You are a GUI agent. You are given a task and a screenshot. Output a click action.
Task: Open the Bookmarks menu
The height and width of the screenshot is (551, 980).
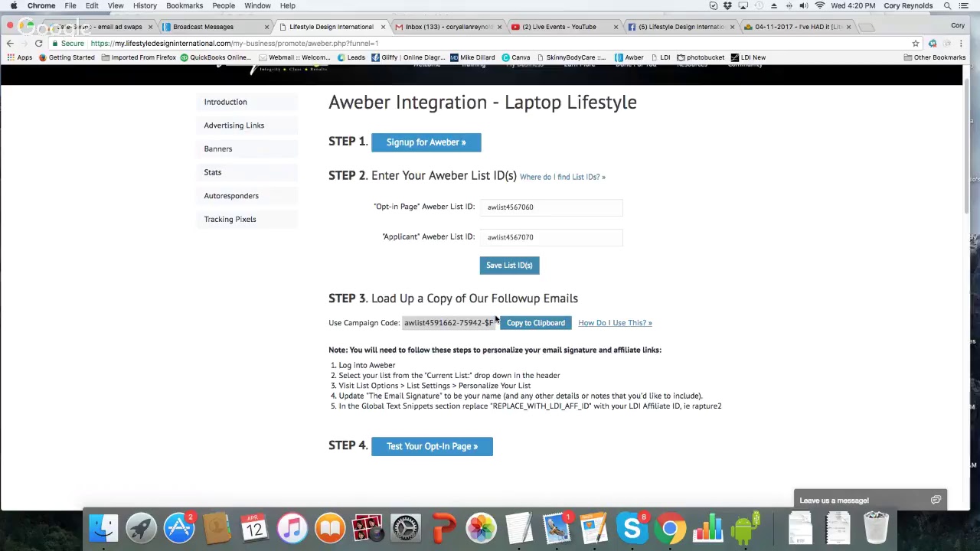point(185,5)
